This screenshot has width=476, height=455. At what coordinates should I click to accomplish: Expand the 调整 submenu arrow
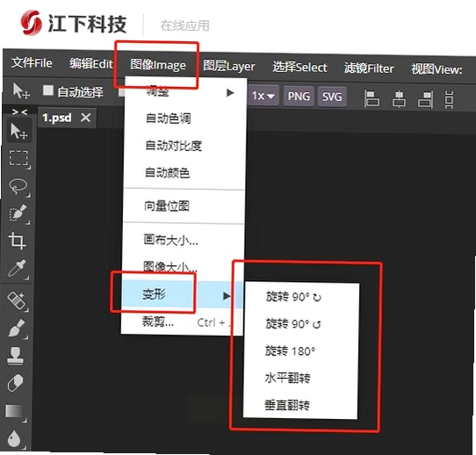(x=230, y=92)
